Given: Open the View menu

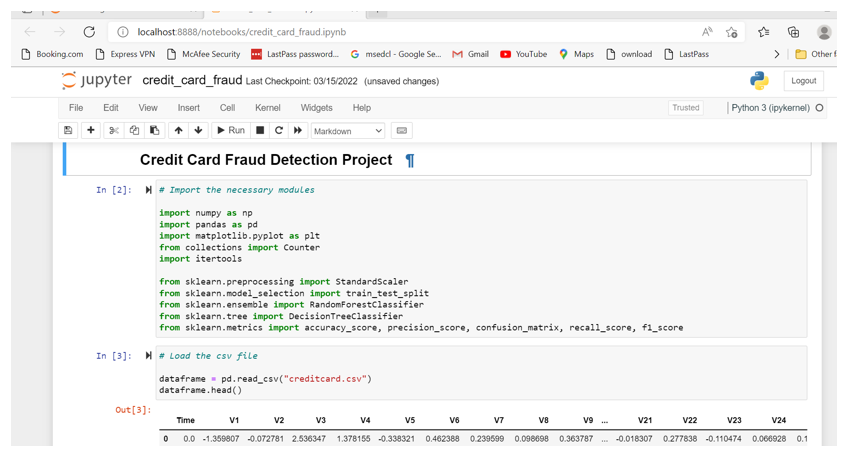Looking at the screenshot, I should [x=148, y=108].
